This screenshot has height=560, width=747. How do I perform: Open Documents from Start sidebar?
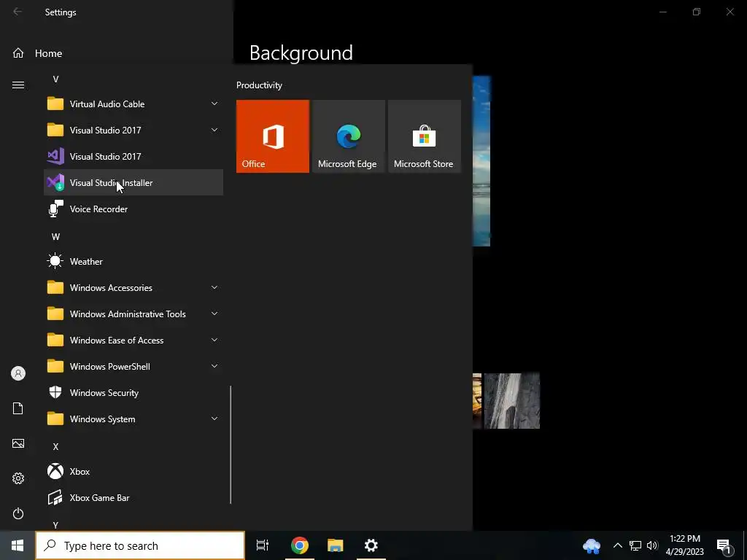pyautogui.click(x=18, y=408)
